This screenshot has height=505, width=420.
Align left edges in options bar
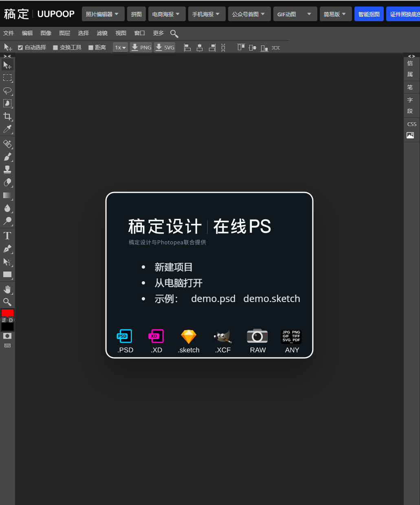187,48
